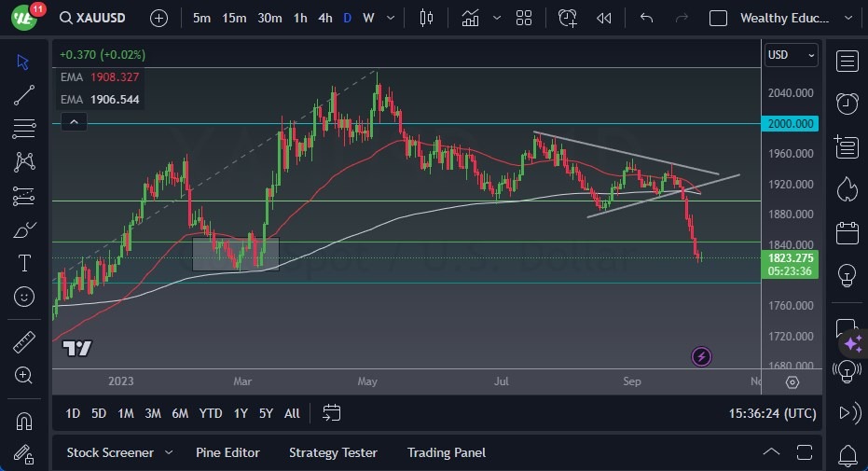Viewport: 868px width, 471px height.
Task: Expand the timeframe interval dropdown chevron
Action: [392, 18]
